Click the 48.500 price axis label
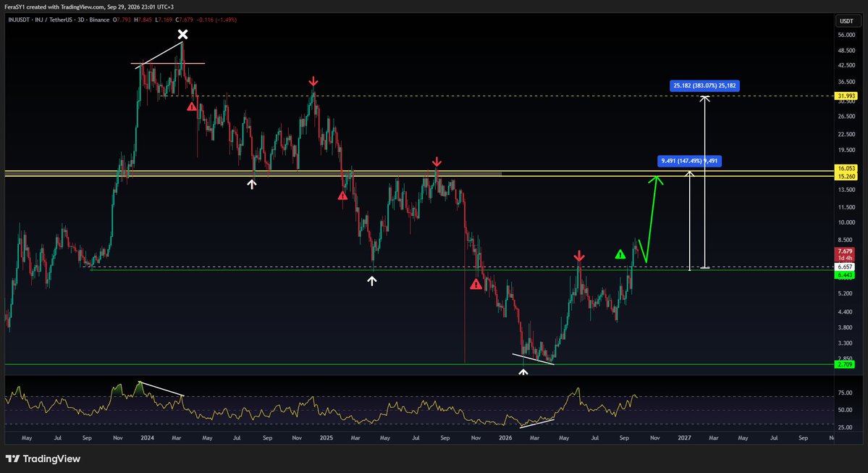Viewport: 868px width, 473px height. (x=846, y=51)
